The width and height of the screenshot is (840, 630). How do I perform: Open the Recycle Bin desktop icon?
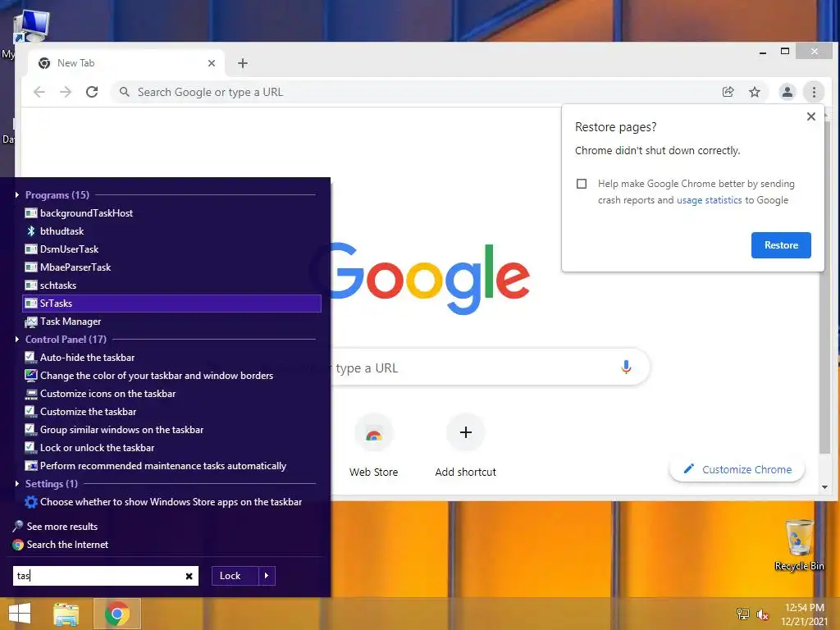tap(799, 545)
